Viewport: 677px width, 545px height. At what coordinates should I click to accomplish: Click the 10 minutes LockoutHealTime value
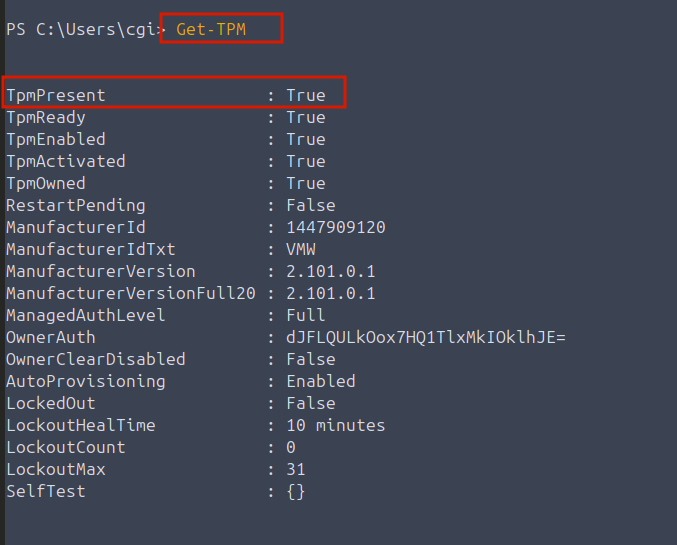(x=335, y=425)
